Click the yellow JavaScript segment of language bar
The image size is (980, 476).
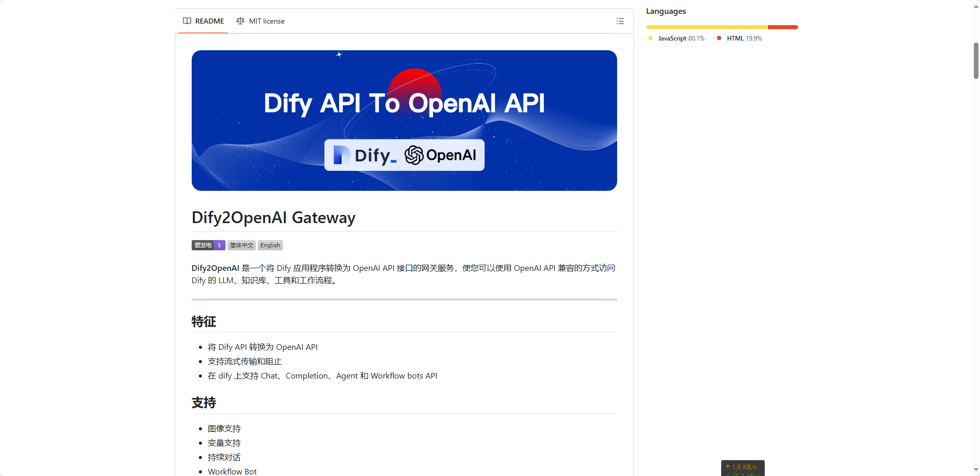coord(706,27)
